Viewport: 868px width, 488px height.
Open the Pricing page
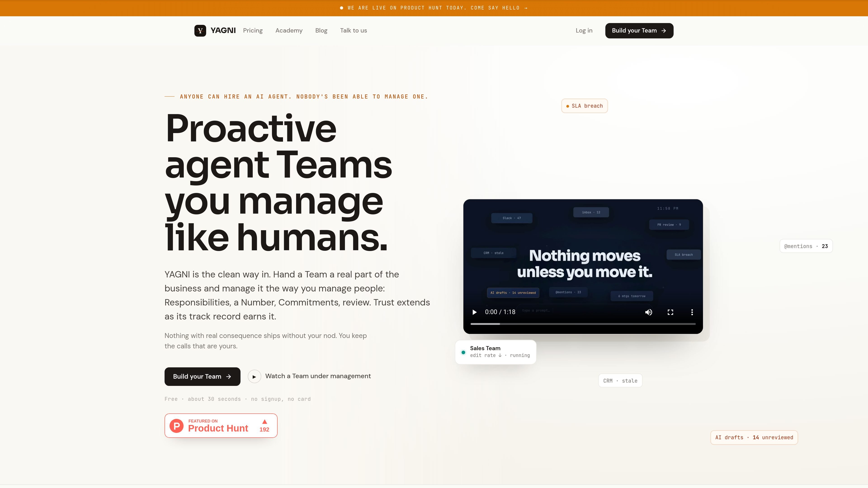(x=253, y=31)
